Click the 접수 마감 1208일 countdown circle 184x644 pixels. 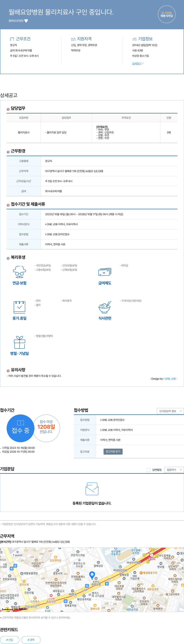coord(46,428)
